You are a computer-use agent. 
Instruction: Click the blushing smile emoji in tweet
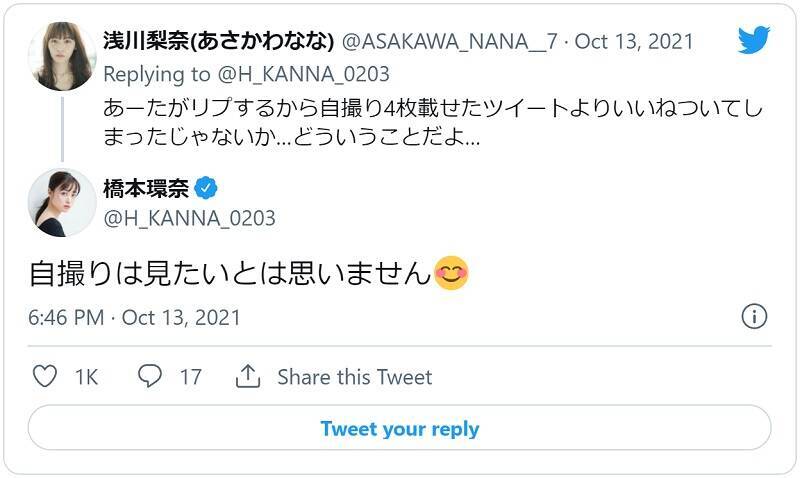pos(451,273)
